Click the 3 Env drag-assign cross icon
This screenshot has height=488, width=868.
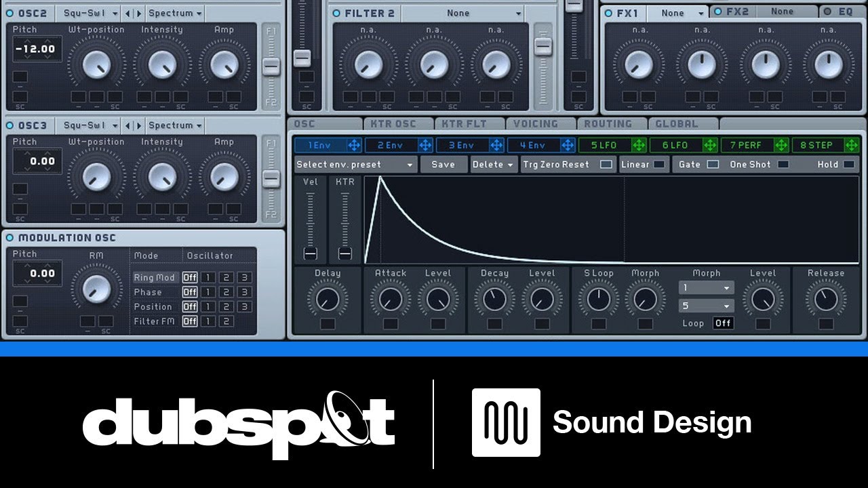click(496, 145)
